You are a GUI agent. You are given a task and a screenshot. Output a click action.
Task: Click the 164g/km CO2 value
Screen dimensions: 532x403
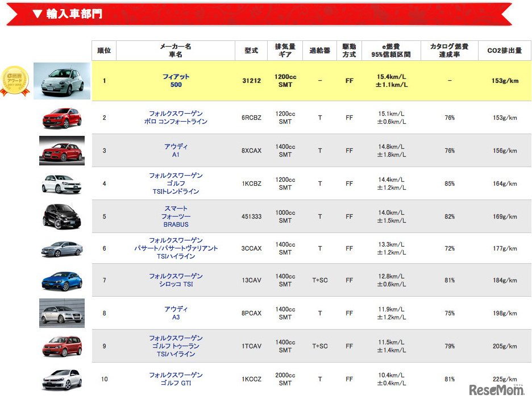click(x=505, y=184)
